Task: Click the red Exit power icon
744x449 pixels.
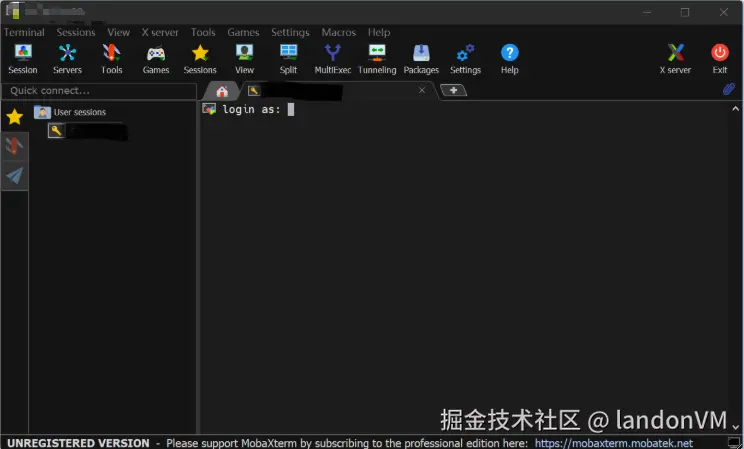Action: [x=720, y=59]
